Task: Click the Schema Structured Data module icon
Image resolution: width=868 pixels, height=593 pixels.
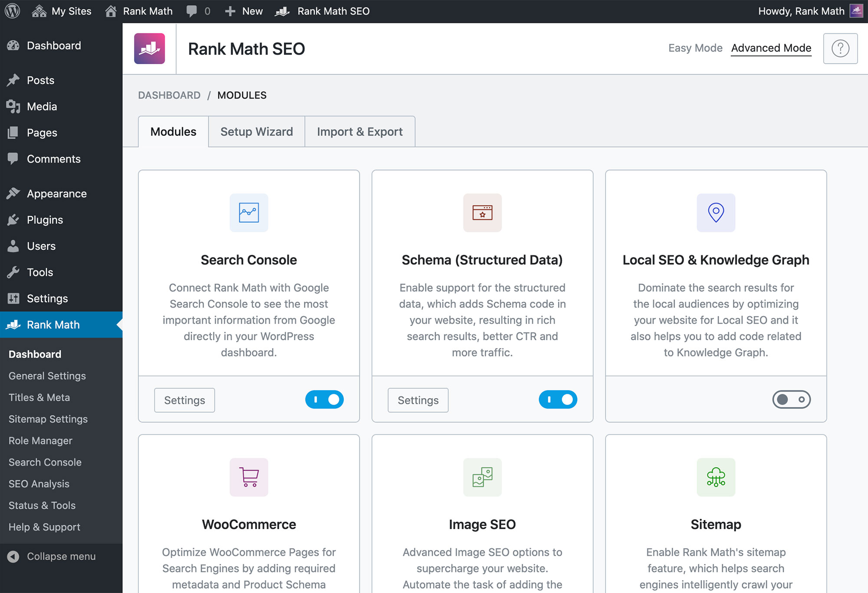Action: [x=482, y=213]
